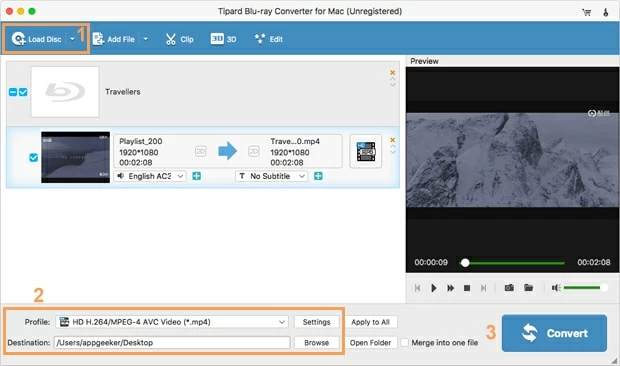Click the shopping cart purchase icon

pyautogui.click(x=587, y=12)
